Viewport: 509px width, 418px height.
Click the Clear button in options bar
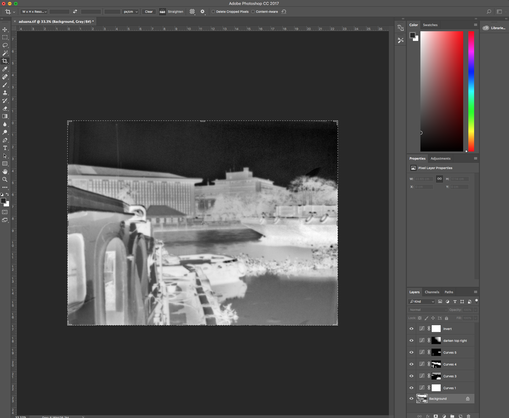click(x=149, y=12)
